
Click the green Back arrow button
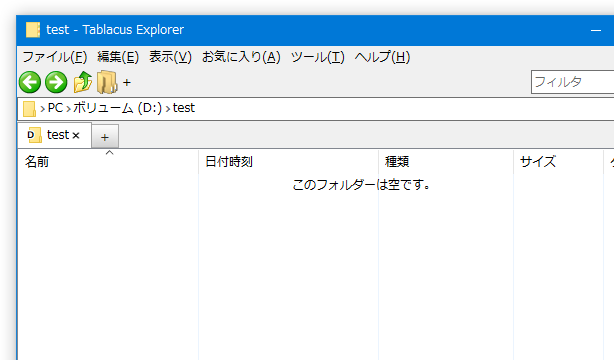[30, 82]
